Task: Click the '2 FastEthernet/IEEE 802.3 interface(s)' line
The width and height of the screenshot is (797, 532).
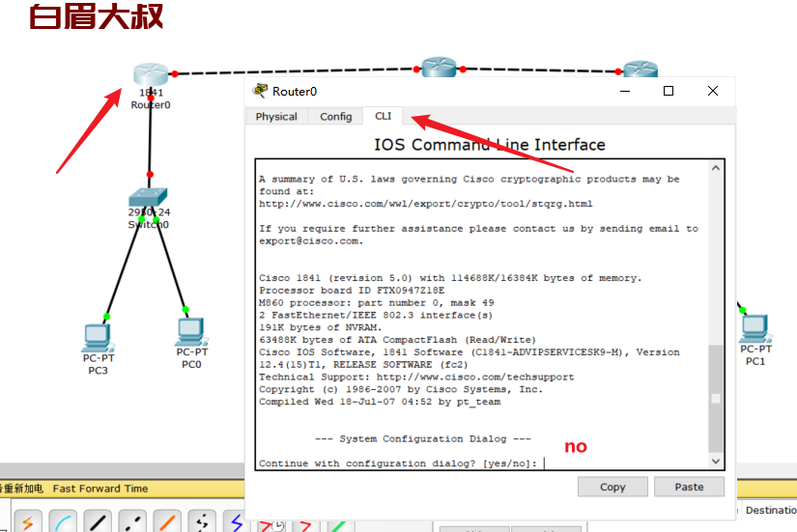Action: click(376, 315)
